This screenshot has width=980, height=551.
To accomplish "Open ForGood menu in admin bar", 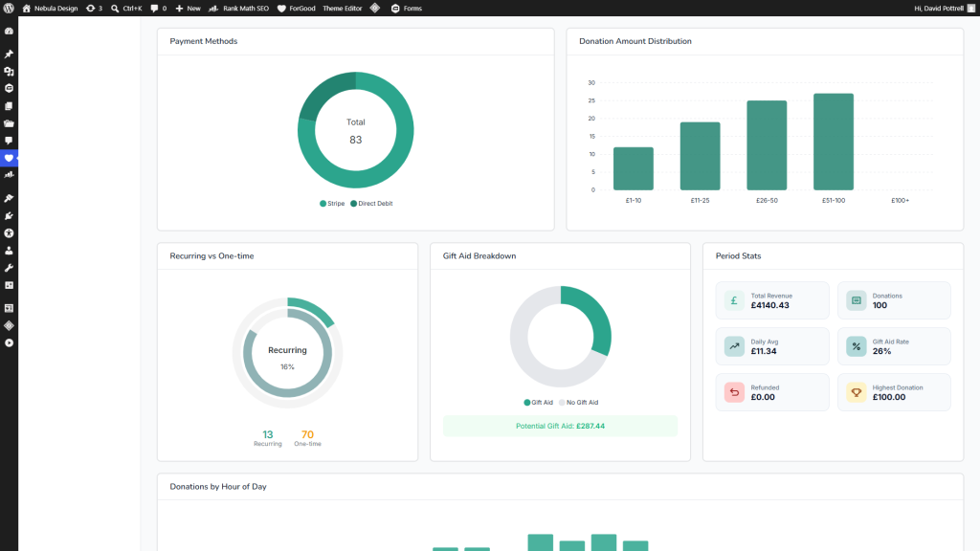I will [297, 8].
